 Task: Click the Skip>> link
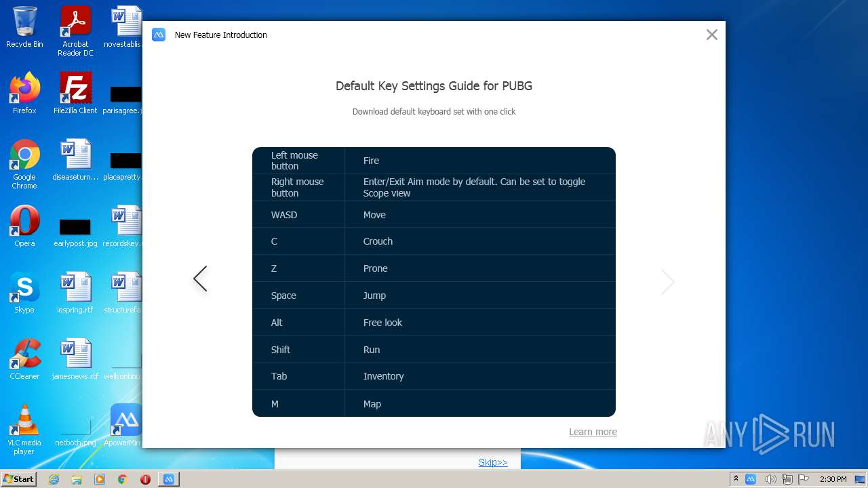pyautogui.click(x=493, y=462)
